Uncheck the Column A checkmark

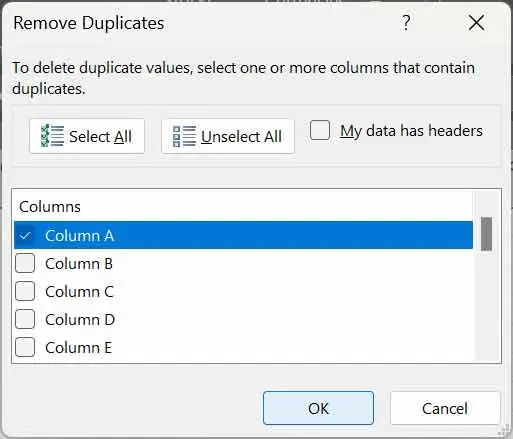[25, 235]
